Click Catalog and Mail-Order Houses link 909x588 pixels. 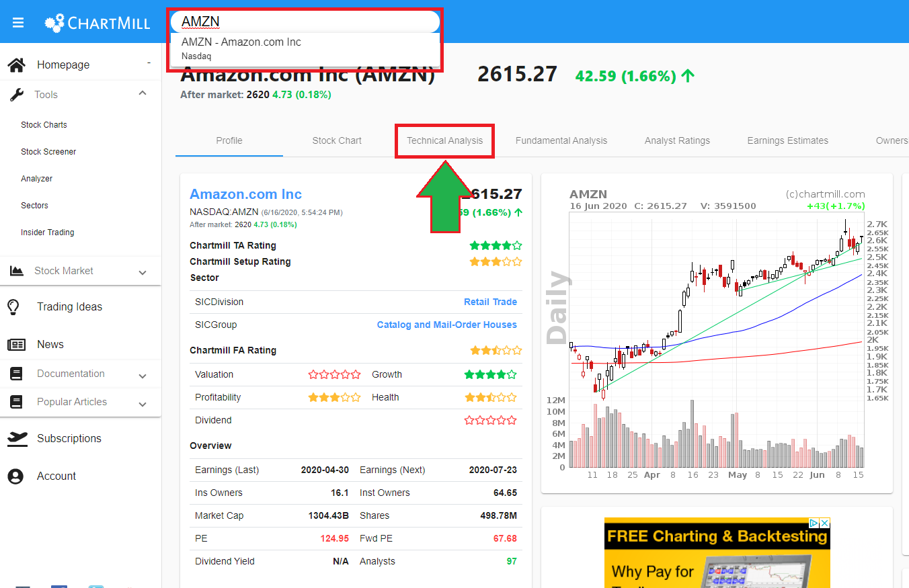446,325
